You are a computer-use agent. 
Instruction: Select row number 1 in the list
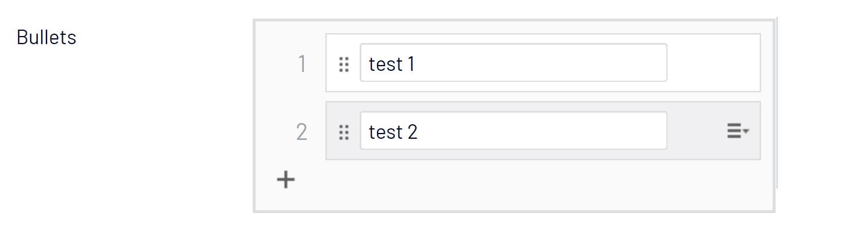302,64
